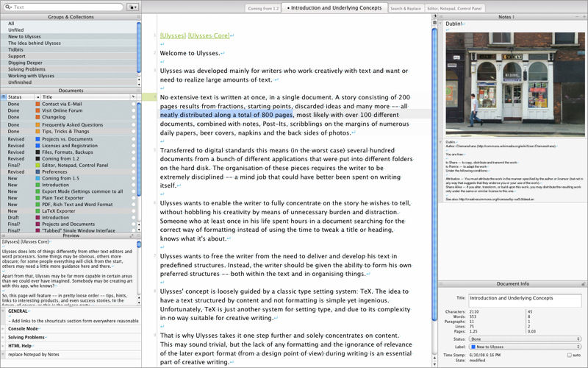Click the Preview panel scrollbar thumb

pyautogui.click(x=139, y=244)
